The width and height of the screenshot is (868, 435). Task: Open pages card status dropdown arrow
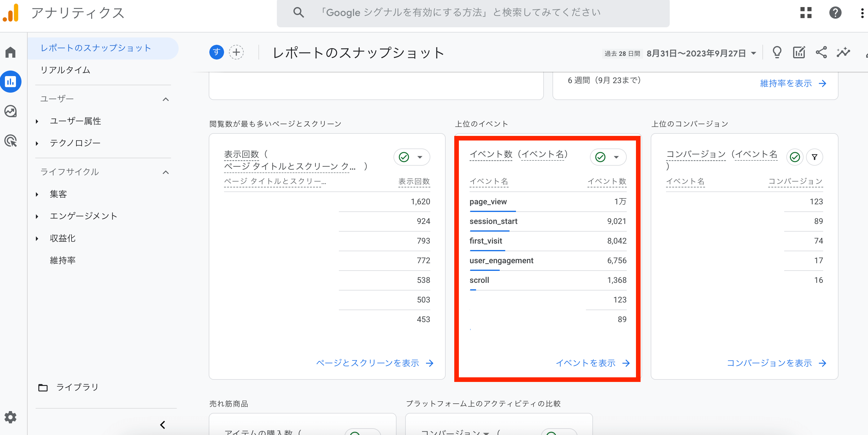(x=420, y=157)
